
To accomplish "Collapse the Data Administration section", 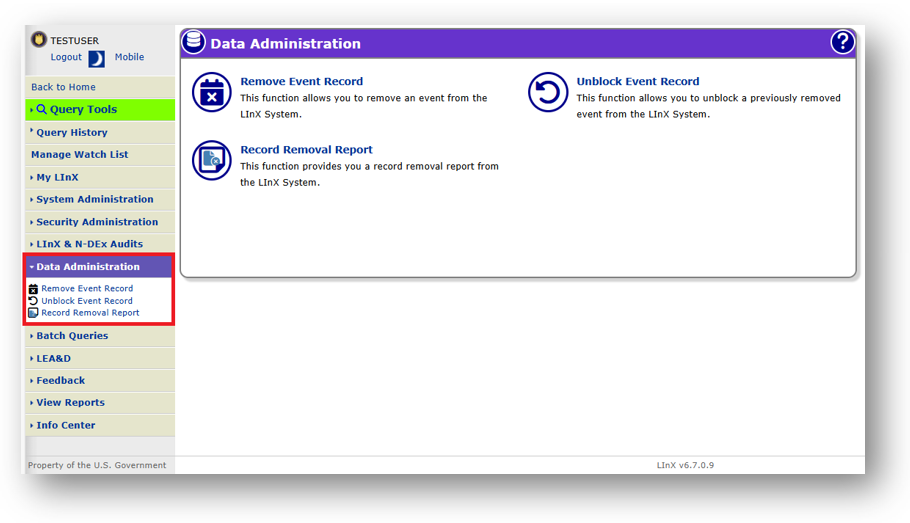I will coord(87,267).
